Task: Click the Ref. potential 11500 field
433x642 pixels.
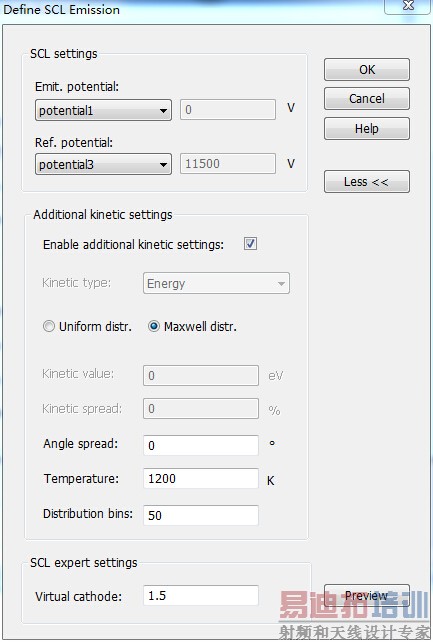Action: click(x=228, y=164)
